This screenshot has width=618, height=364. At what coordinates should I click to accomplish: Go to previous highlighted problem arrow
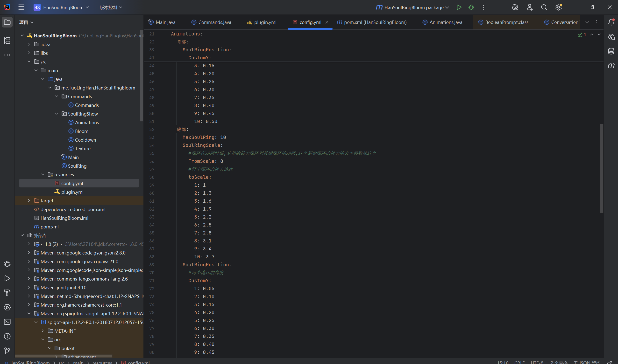(592, 34)
